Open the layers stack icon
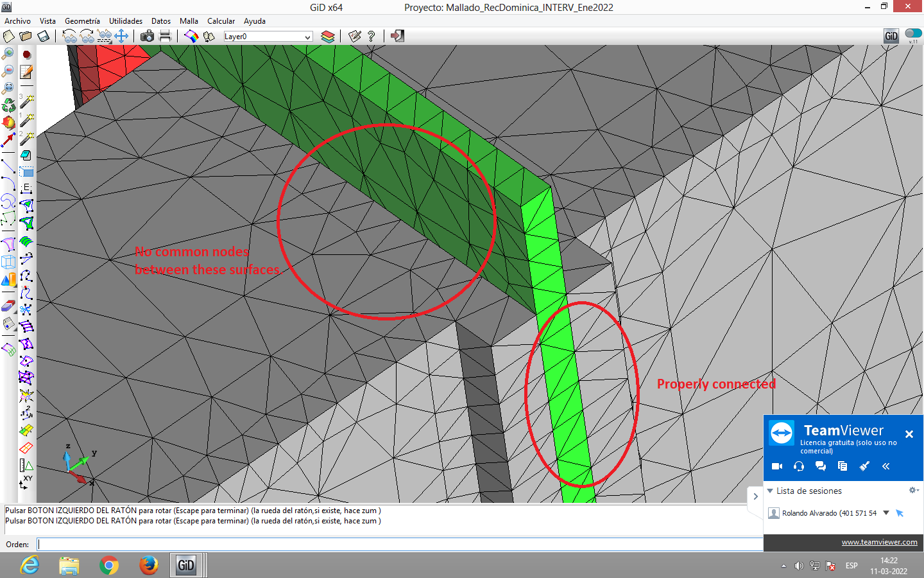924x578 pixels. tap(328, 36)
